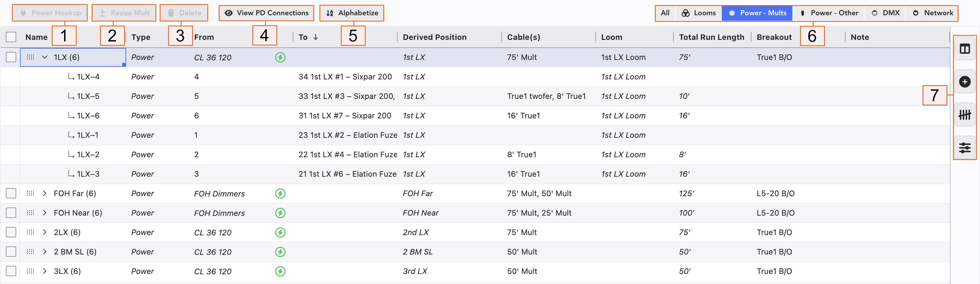980x284 pixels.
Task: Switch to the Looms filter tab
Action: [x=698, y=13]
